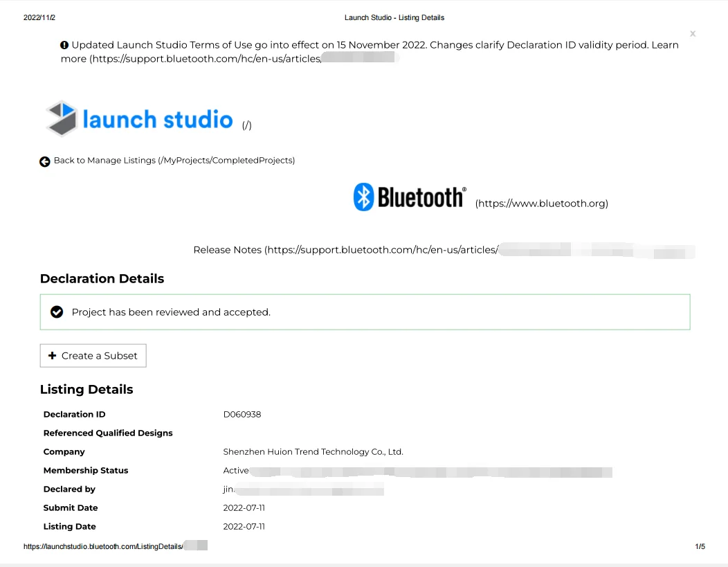
Task: Click the Listing Details section heading
Action: click(x=87, y=390)
